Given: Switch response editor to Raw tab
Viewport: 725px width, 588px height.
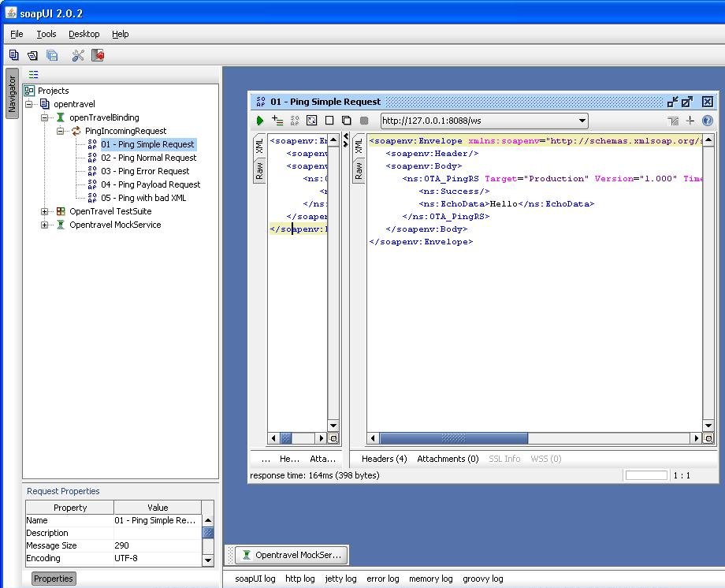Looking at the screenshot, I should (359, 171).
